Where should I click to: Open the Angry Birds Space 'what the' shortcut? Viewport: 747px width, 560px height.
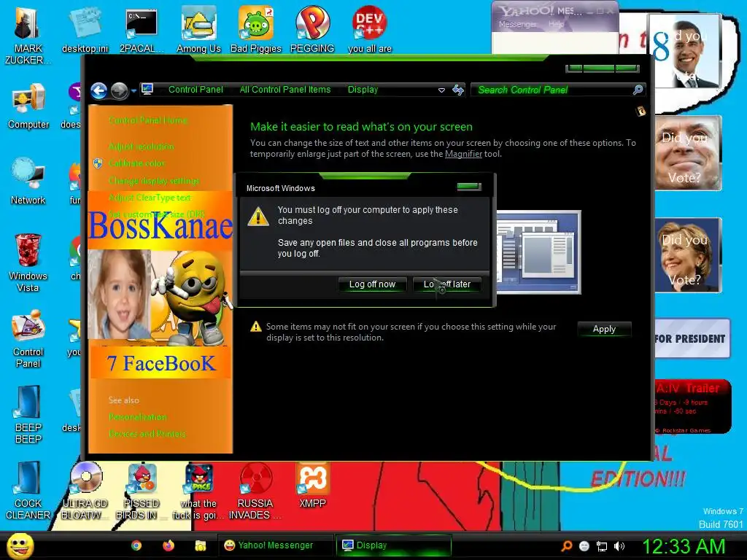[198, 491]
